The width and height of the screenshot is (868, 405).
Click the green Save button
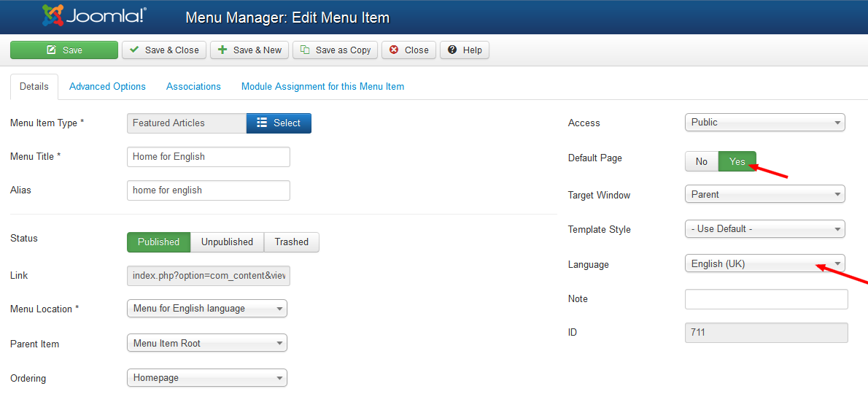(x=64, y=50)
